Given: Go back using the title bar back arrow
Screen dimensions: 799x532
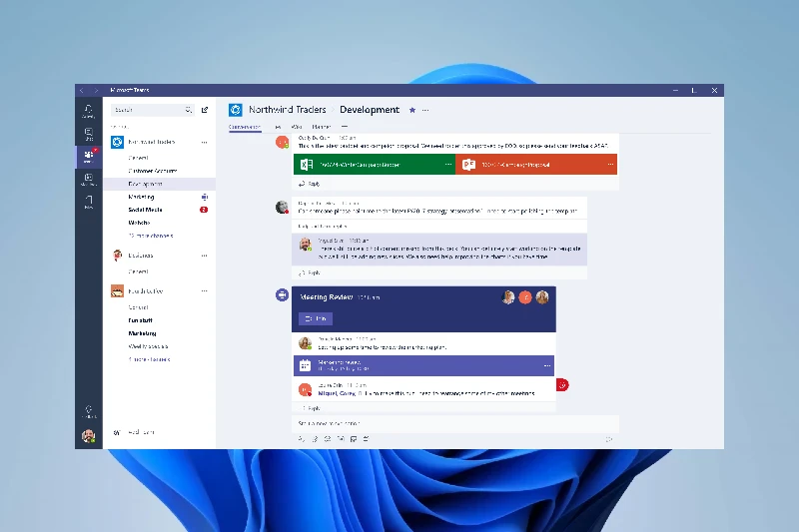Looking at the screenshot, I should click(x=82, y=90).
